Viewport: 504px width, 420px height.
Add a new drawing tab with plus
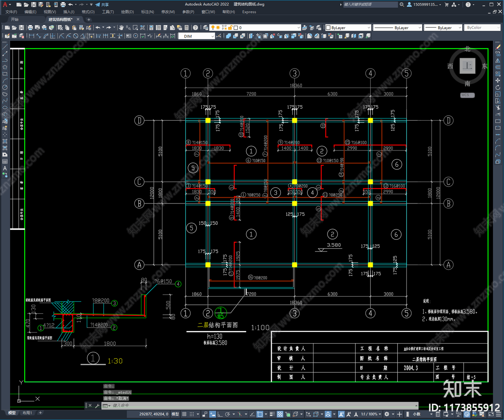tap(89, 20)
